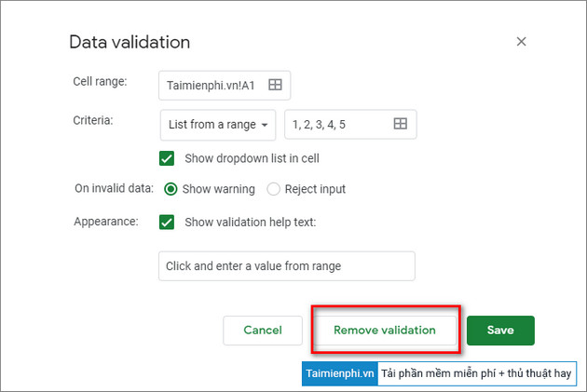This screenshot has width=587, height=392.
Task: Choose the 'Reject input' radio option
Action: tap(274, 189)
